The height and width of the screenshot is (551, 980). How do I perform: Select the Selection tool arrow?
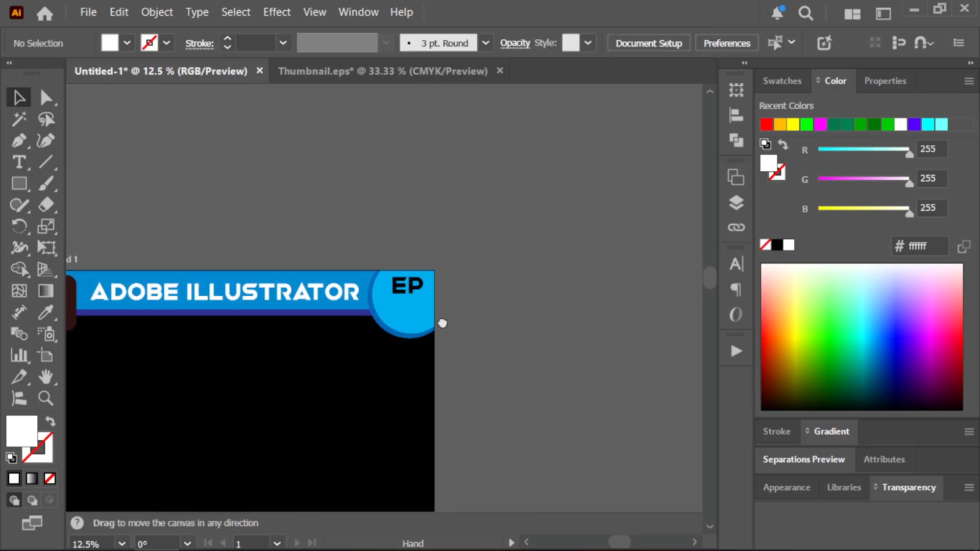[19, 97]
